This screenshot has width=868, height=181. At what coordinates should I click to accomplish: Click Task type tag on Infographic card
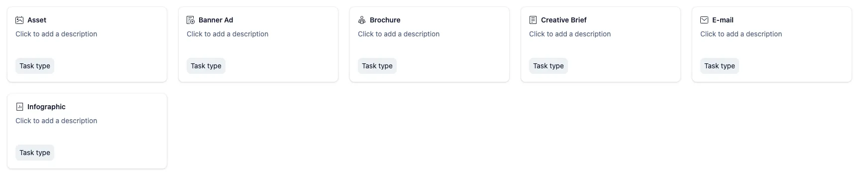coord(35,153)
